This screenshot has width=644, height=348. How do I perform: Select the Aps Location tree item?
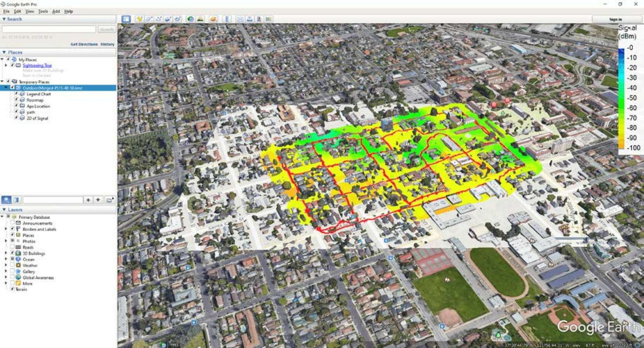(38, 106)
